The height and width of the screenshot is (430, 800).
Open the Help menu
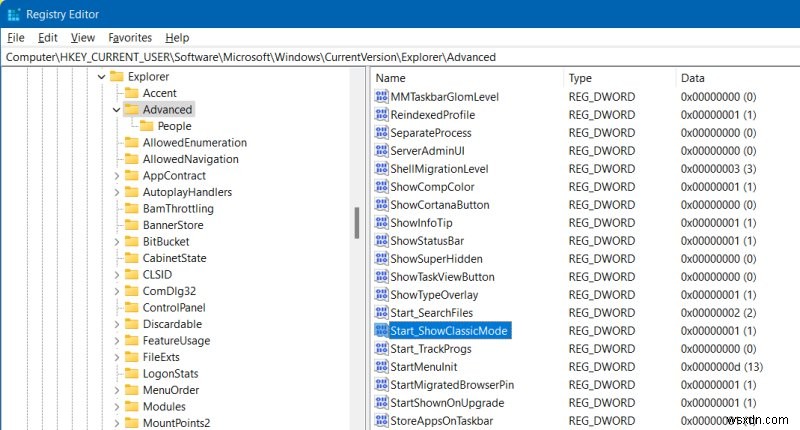coord(177,38)
